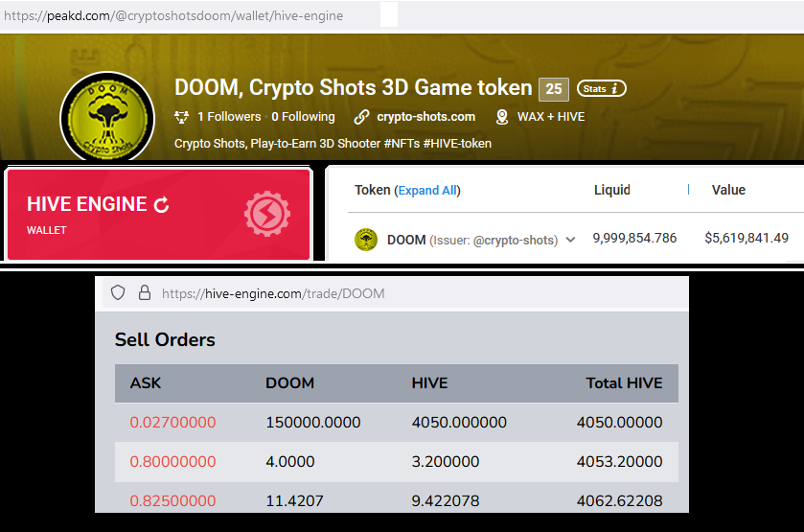The width and height of the screenshot is (804, 532).
Task: Open the Stats info badge
Action: pyautogui.click(x=602, y=89)
